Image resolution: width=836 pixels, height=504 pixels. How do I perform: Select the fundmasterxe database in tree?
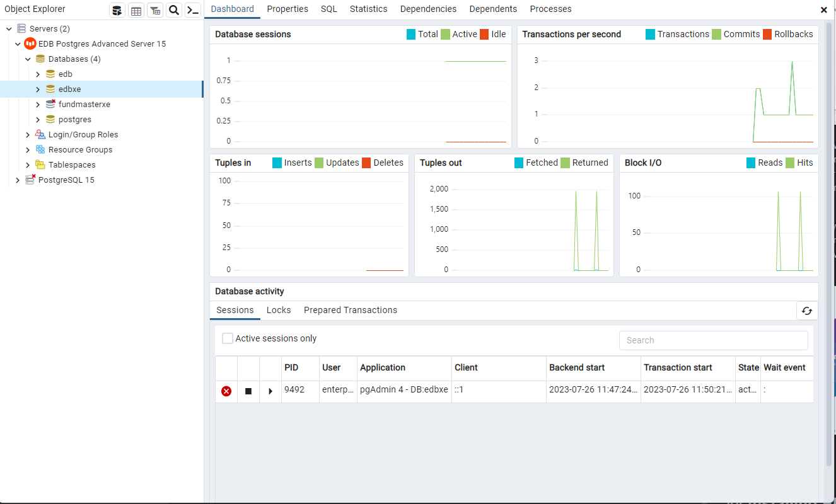[84, 105]
